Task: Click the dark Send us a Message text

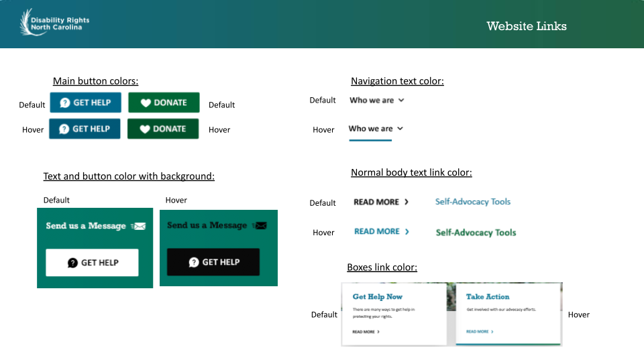Action: (x=207, y=225)
